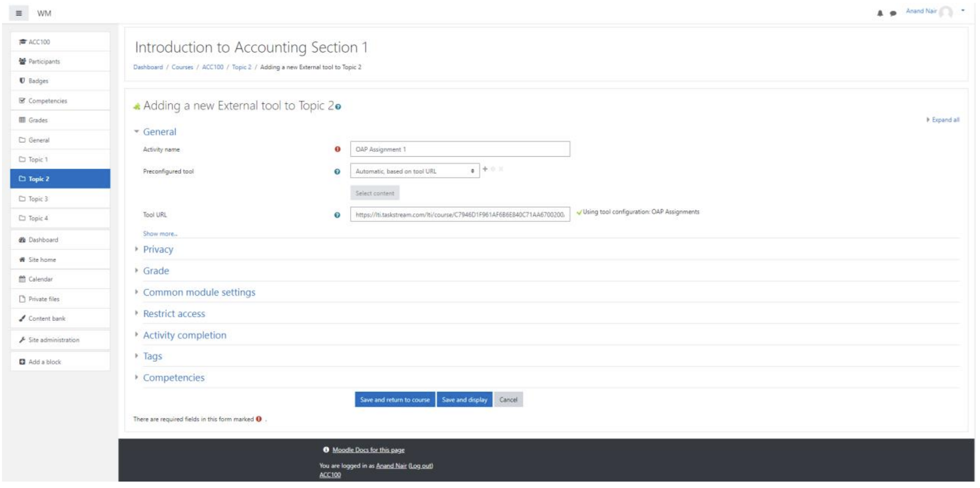The width and height of the screenshot is (980, 488).
Task: Click the help icon beside page heading
Action: click(338, 107)
